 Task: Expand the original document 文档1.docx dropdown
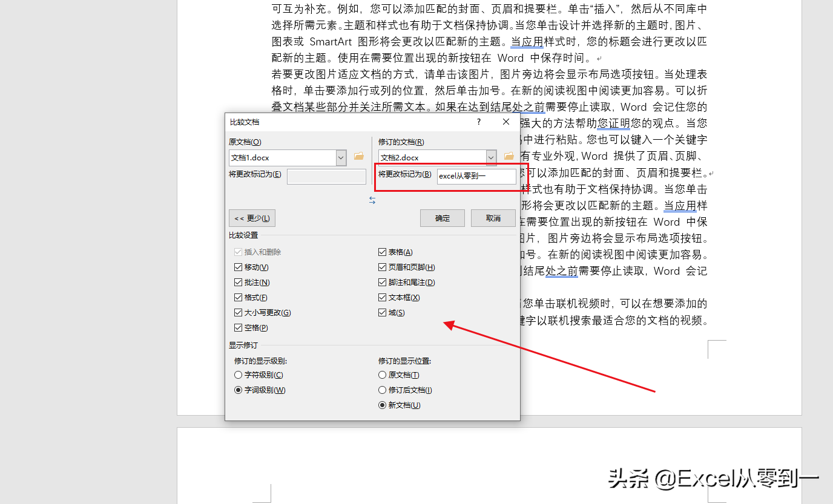pyautogui.click(x=341, y=157)
